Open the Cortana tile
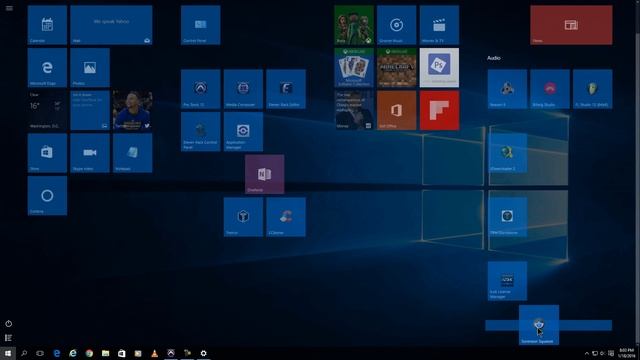 point(47,196)
